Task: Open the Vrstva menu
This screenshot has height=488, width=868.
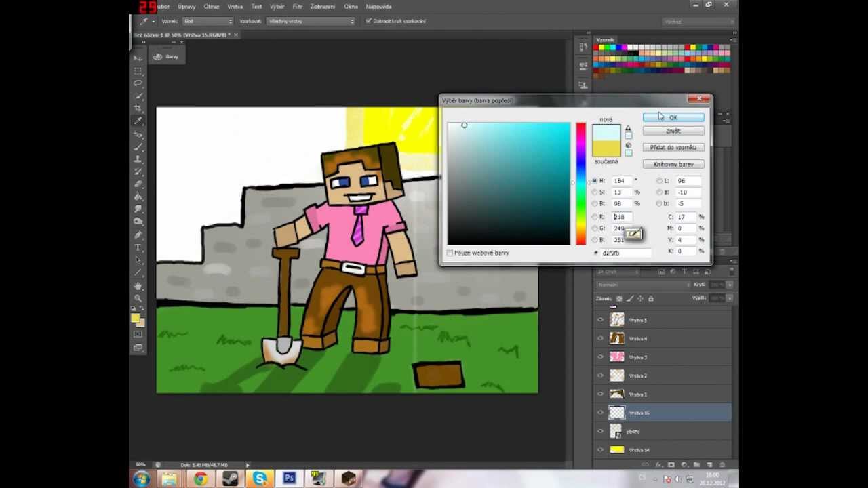Action: click(235, 7)
